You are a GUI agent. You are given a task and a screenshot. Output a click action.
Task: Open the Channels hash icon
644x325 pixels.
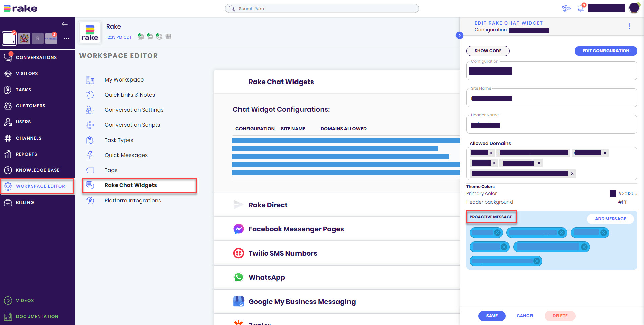[8, 138]
